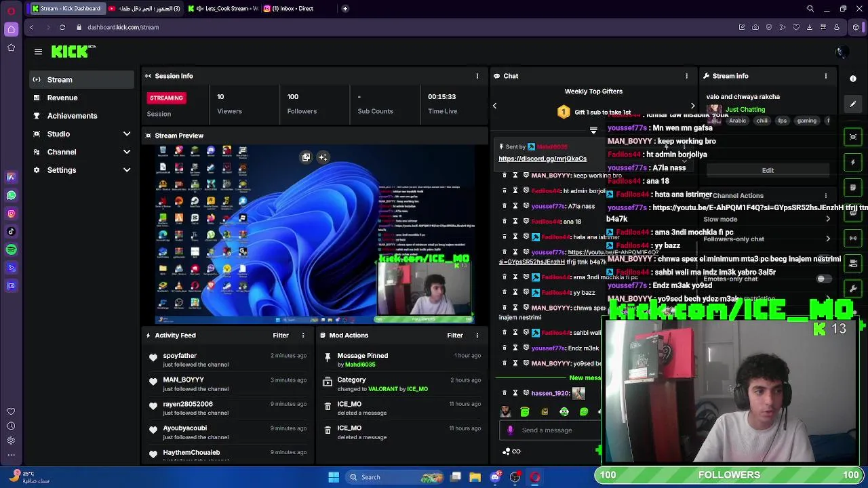Viewport: 868px width, 488px height.
Task: Click VALORANT in Category mod action
Action: click(383, 389)
